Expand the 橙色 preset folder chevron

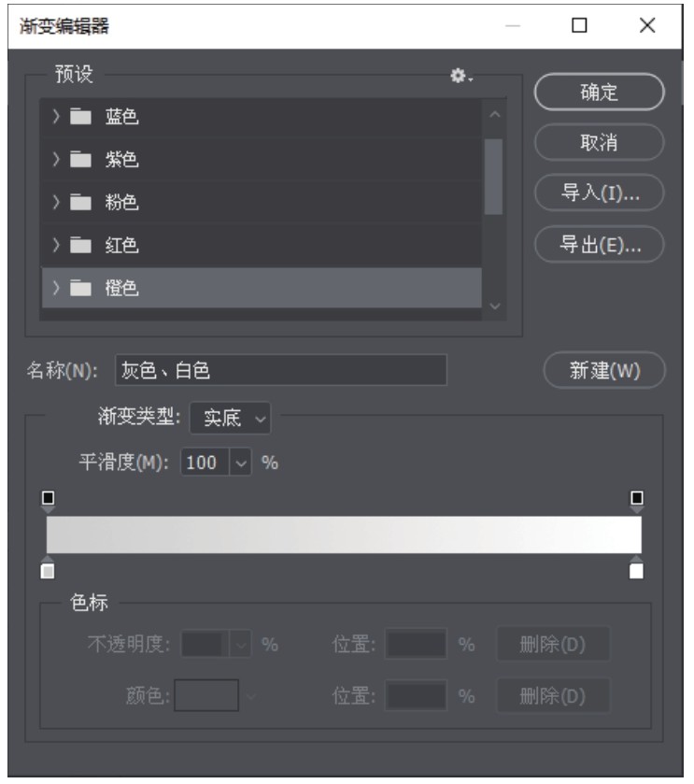pos(56,288)
